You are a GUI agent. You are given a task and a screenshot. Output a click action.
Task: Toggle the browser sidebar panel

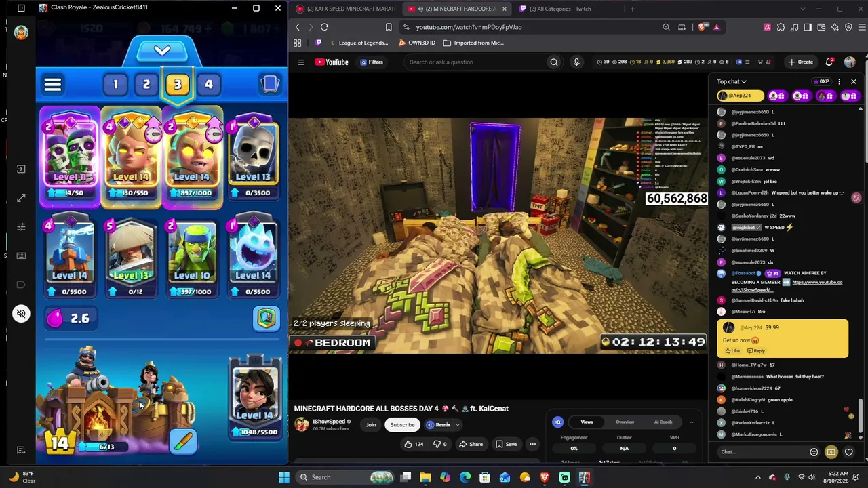coord(808,27)
